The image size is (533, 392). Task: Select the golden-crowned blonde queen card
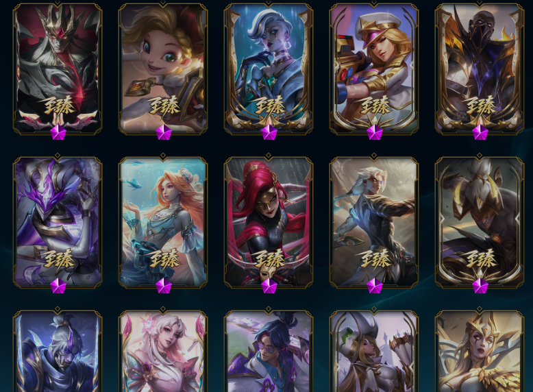pos(480,351)
